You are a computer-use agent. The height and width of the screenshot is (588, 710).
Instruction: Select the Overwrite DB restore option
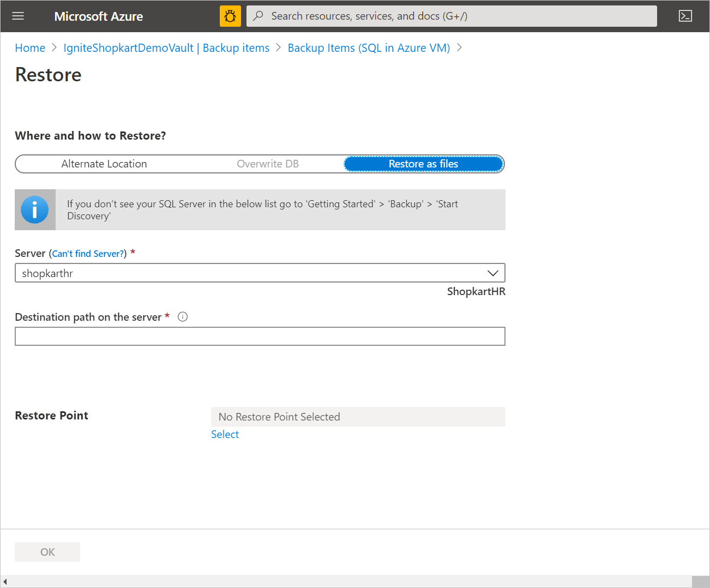(x=267, y=164)
